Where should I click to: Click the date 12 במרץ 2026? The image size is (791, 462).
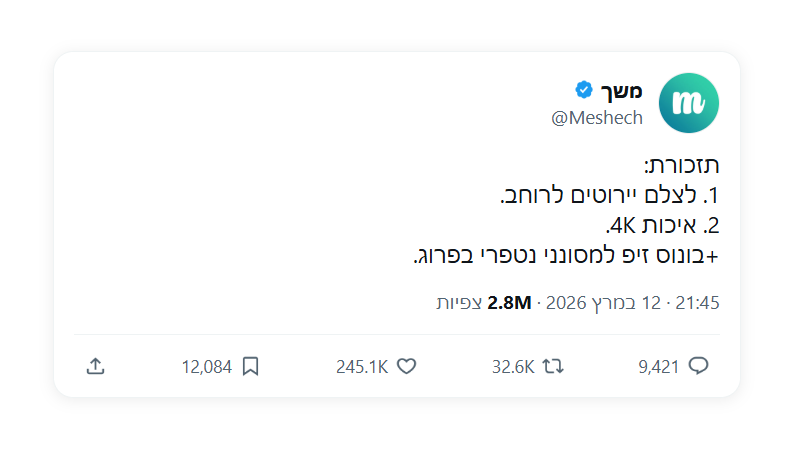pyautogui.click(x=605, y=302)
